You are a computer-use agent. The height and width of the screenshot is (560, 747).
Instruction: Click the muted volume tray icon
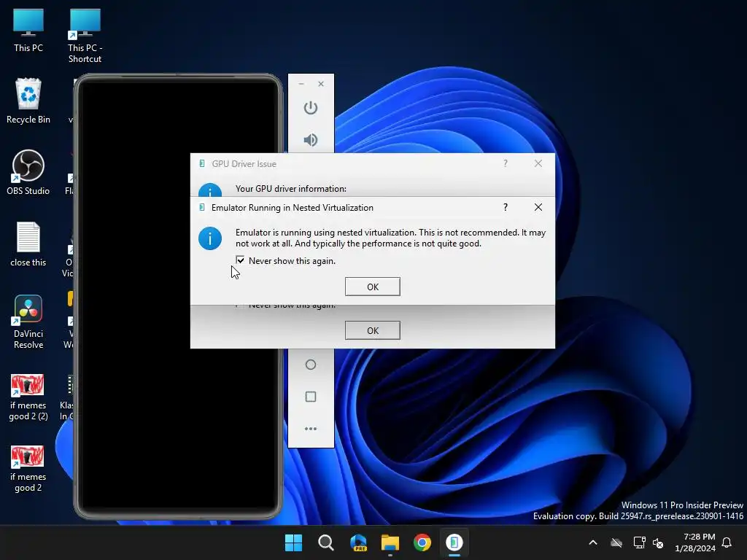(659, 542)
